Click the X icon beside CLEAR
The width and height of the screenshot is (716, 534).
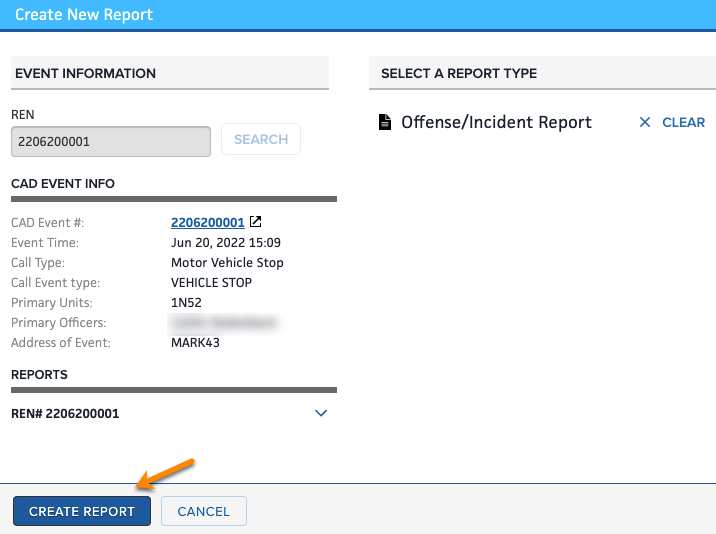(x=644, y=122)
